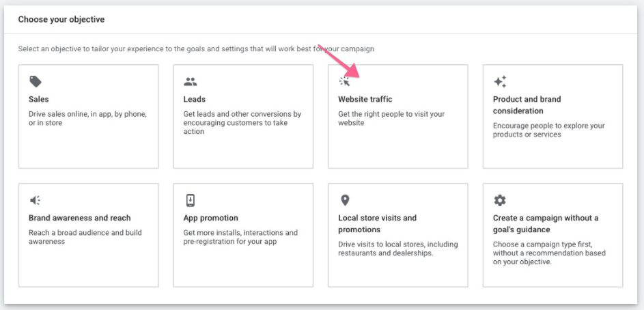Select the Sales objective heading

click(39, 100)
